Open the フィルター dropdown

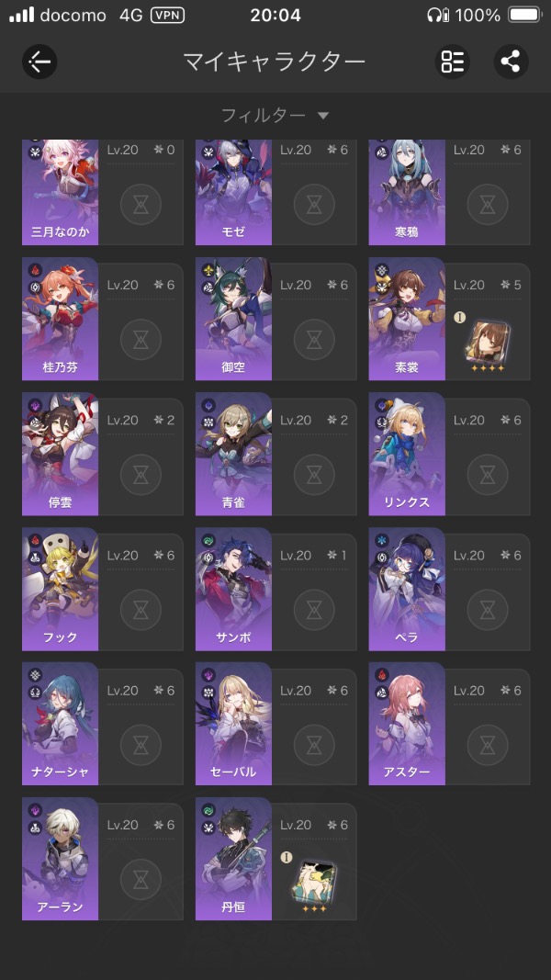click(275, 115)
